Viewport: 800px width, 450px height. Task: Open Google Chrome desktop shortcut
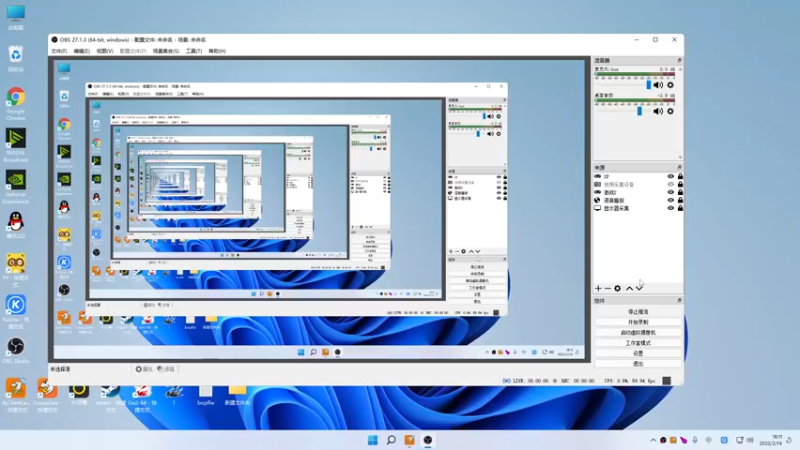[x=16, y=103]
